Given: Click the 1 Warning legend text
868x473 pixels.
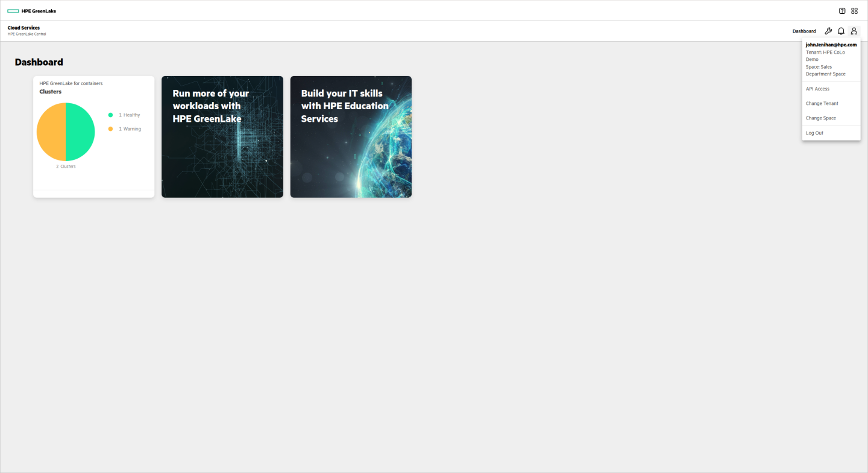Looking at the screenshot, I should [130, 129].
